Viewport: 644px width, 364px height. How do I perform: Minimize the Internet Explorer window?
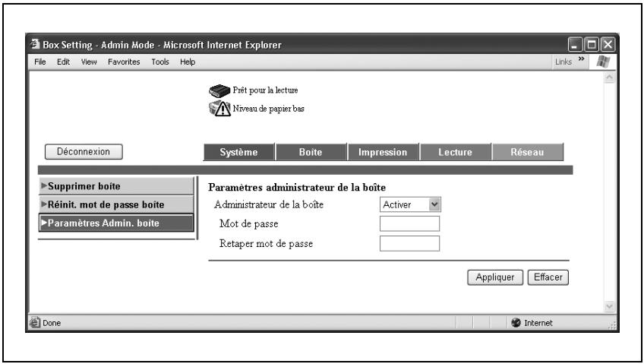[x=575, y=44]
